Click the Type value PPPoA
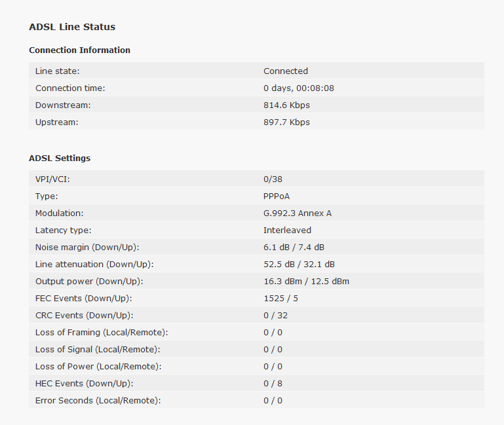This screenshot has height=425, width=504. point(277,196)
